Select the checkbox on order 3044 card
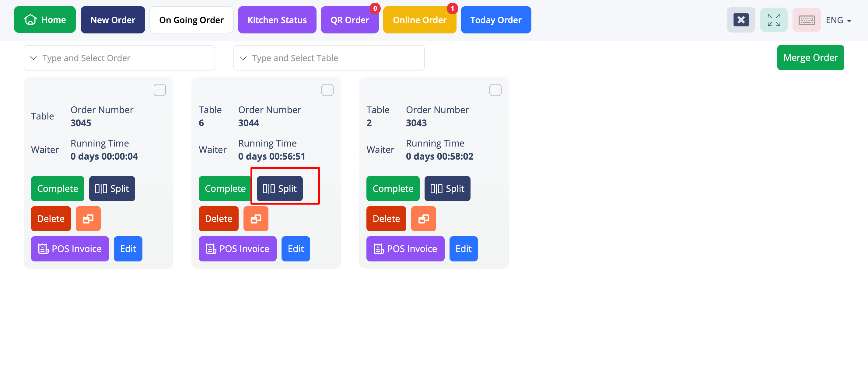The height and width of the screenshot is (380, 868). 327,90
